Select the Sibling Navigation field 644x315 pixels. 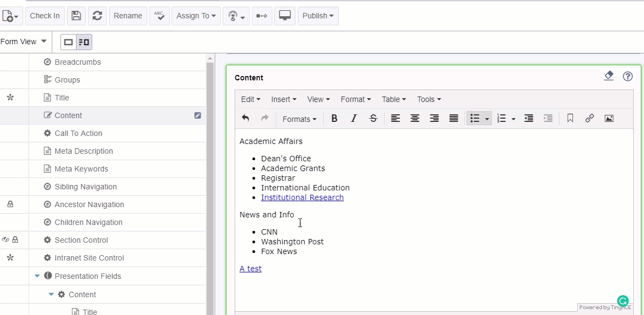tap(86, 187)
